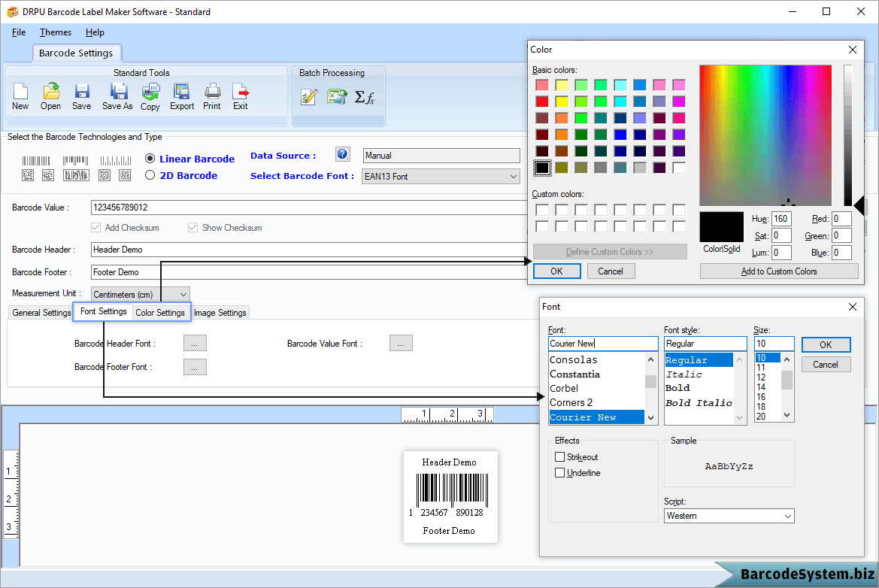
Task: Click Add to Custom Colors button
Action: [x=779, y=271]
